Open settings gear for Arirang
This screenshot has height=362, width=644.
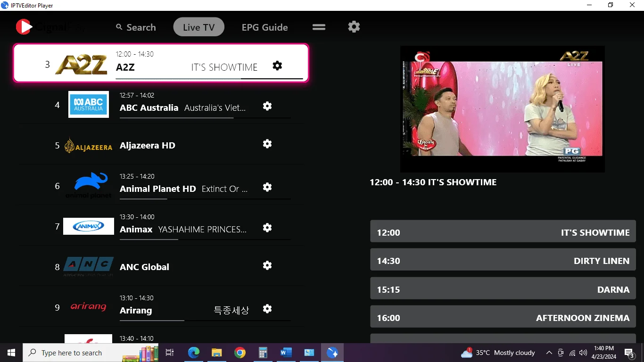click(267, 309)
